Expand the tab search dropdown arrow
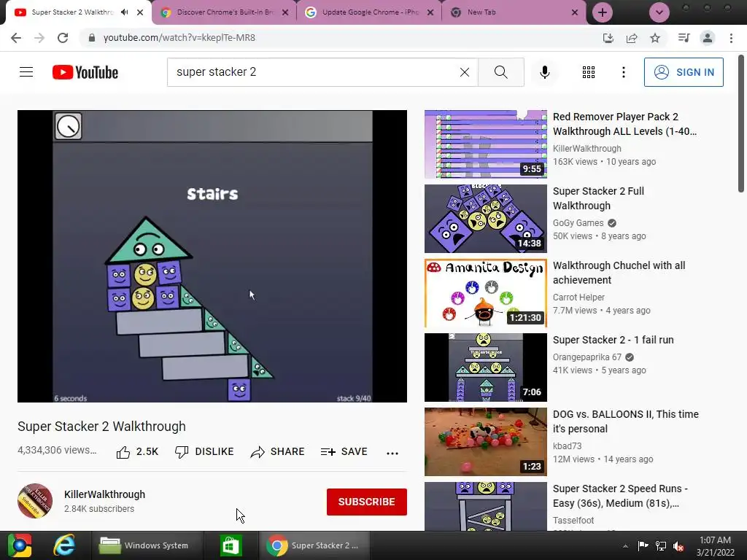Image resolution: width=747 pixels, height=560 pixels. pyautogui.click(x=659, y=12)
